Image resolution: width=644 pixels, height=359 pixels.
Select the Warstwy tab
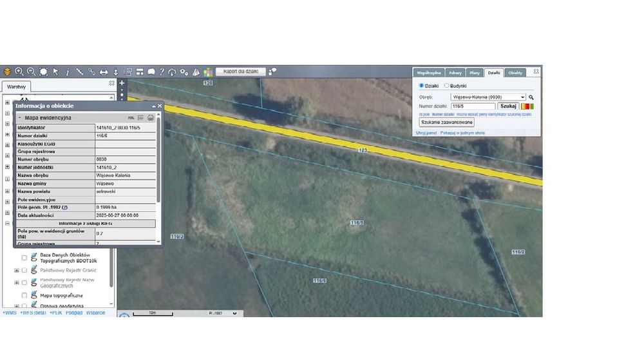point(17,87)
